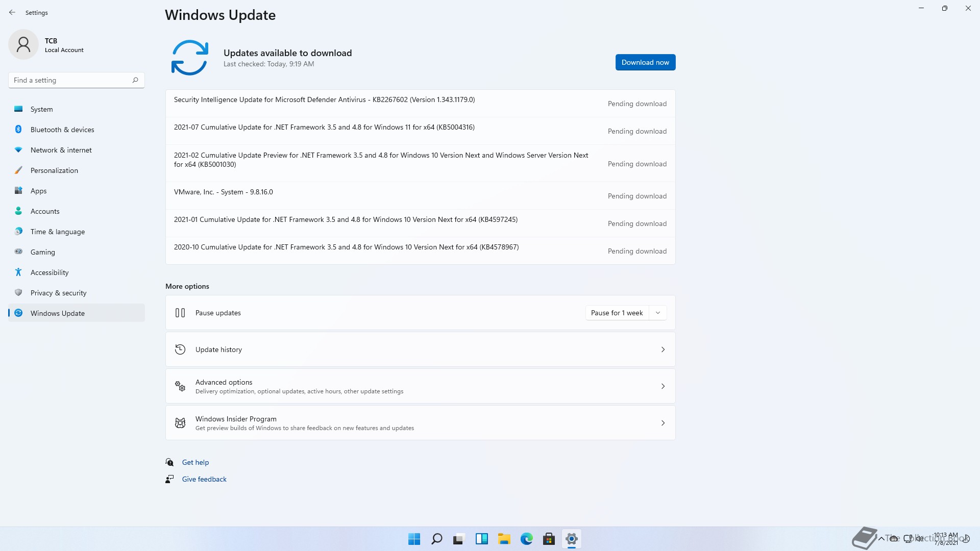The width and height of the screenshot is (980, 551).
Task: Open Update history chevron
Action: (x=663, y=349)
